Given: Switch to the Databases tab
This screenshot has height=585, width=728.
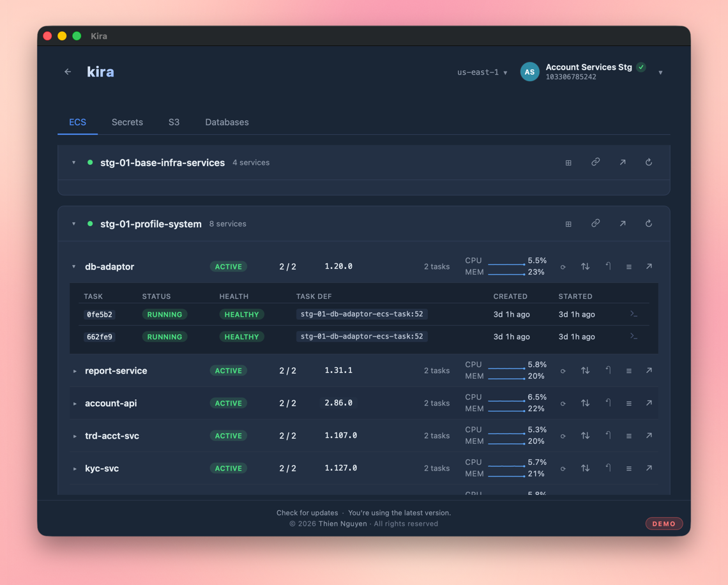Looking at the screenshot, I should 227,122.
